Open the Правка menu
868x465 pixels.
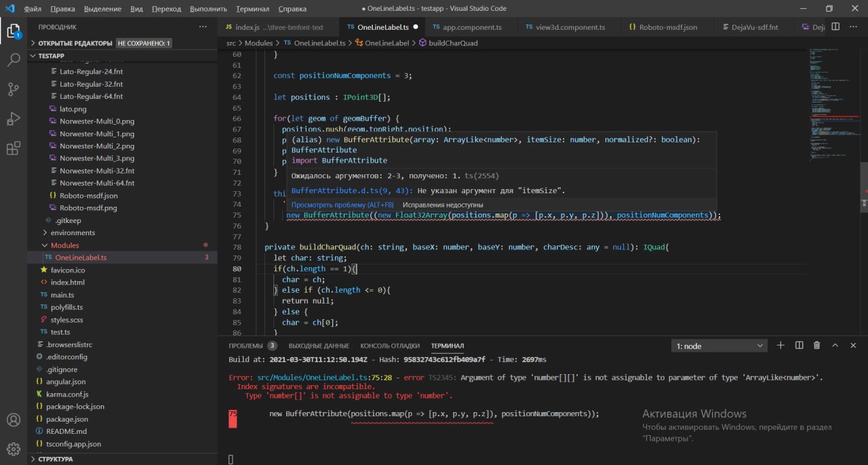(x=62, y=9)
